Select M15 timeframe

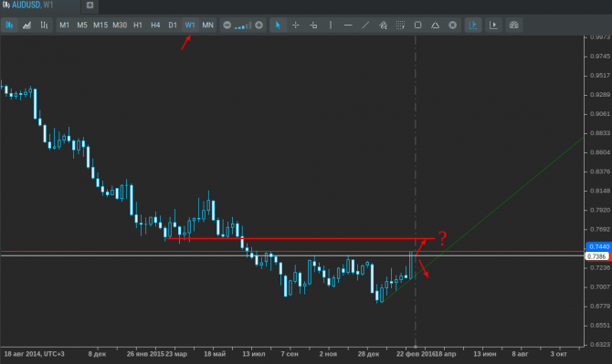100,26
